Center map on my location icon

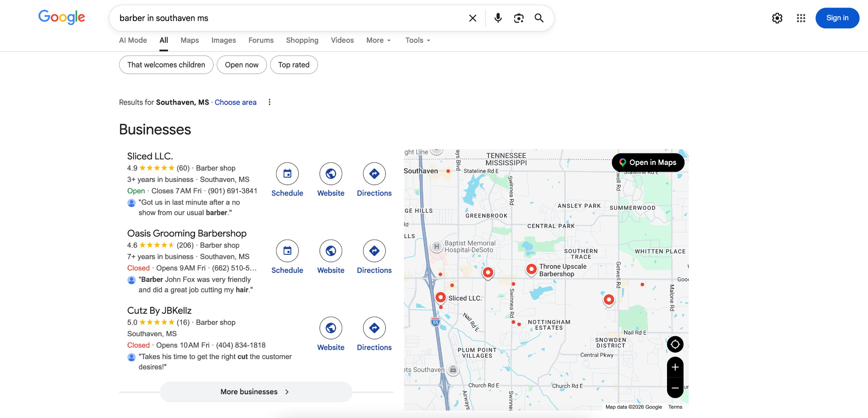pos(675,344)
